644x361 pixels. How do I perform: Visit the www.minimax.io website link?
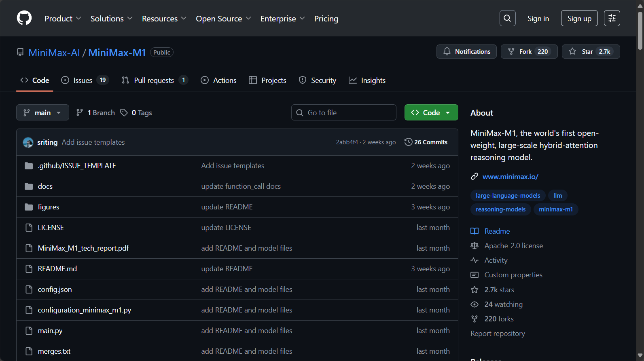click(x=511, y=177)
